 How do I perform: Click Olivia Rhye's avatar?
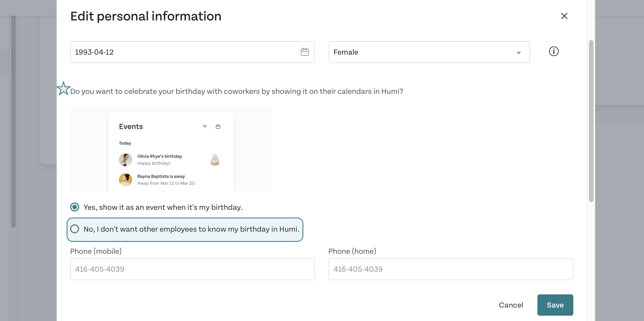(125, 160)
